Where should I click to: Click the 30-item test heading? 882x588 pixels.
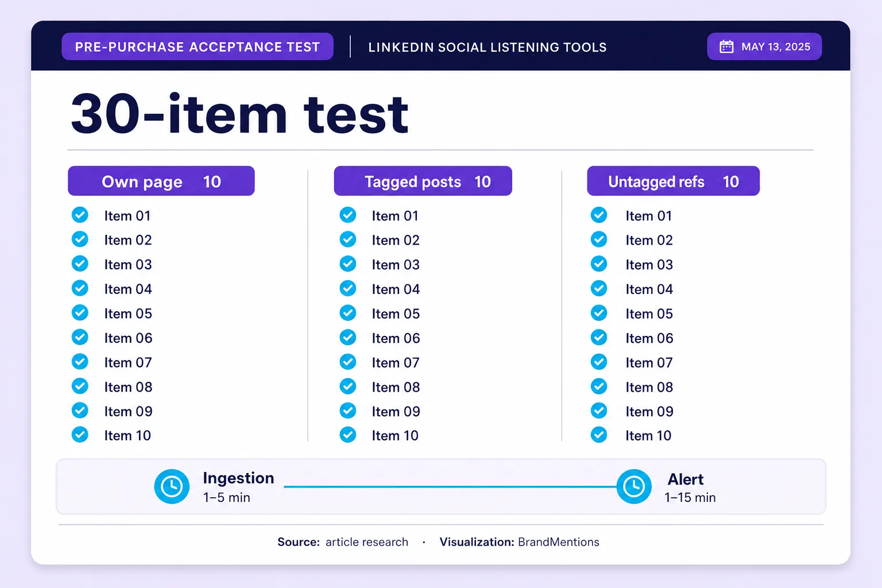239,114
